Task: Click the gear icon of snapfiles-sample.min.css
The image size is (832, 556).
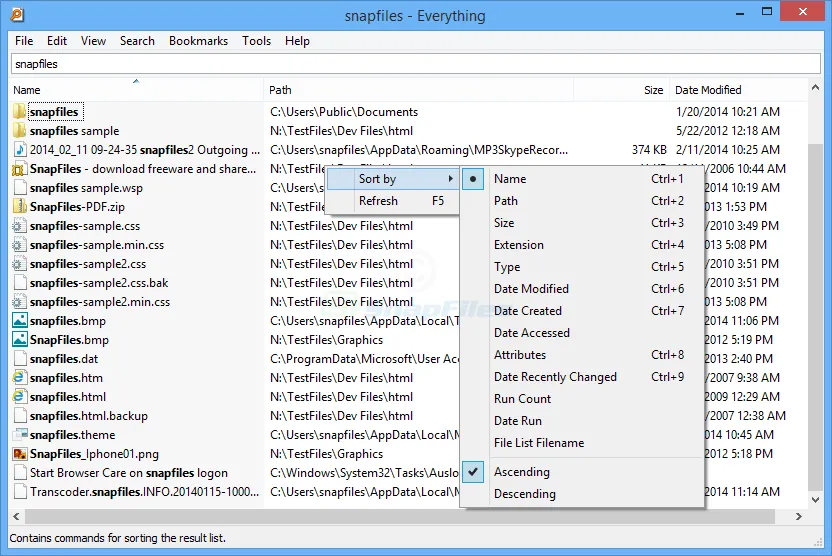Action: (x=20, y=245)
